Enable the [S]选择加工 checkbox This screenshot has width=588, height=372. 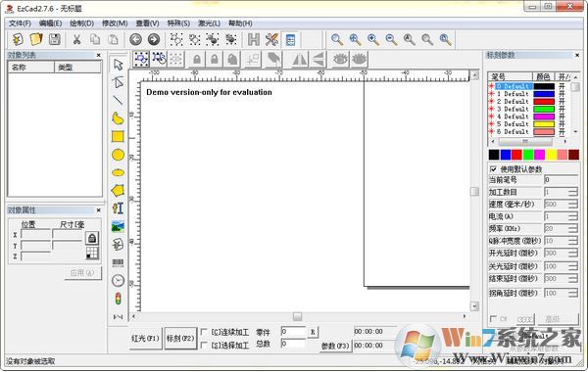coord(204,345)
